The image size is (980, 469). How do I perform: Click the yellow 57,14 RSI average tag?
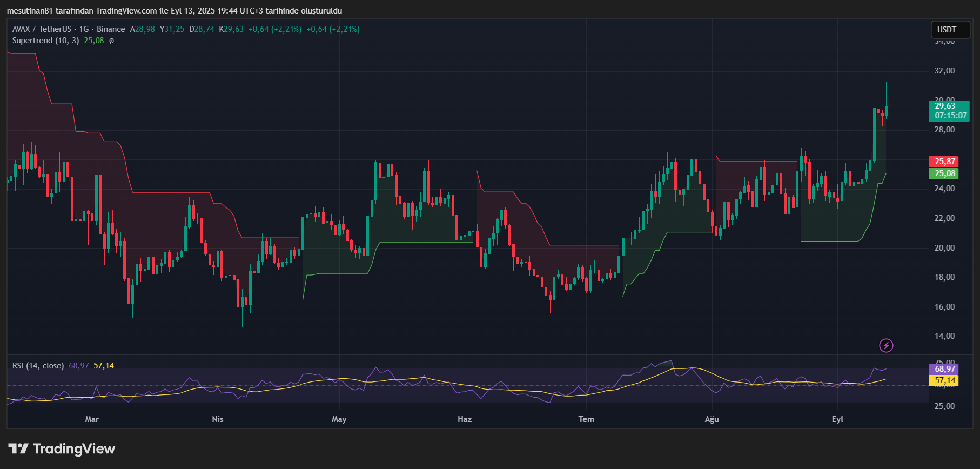pos(945,380)
